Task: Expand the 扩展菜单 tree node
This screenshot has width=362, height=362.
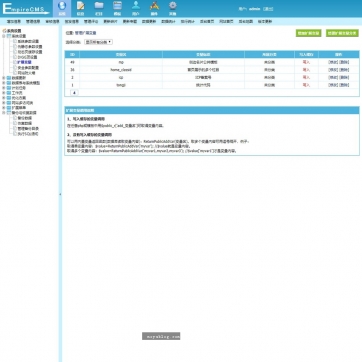Action: (4, 108)
